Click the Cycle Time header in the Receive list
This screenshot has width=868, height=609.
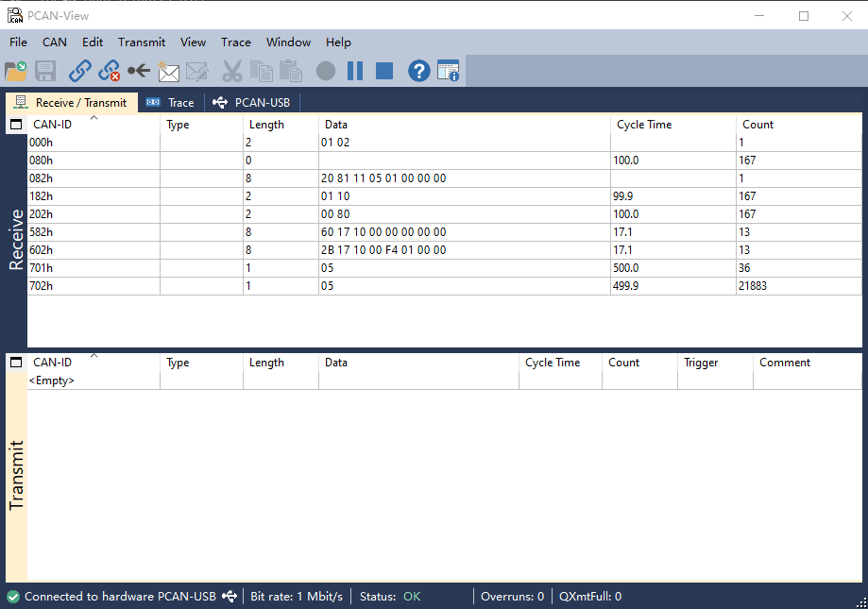point(644,125)
